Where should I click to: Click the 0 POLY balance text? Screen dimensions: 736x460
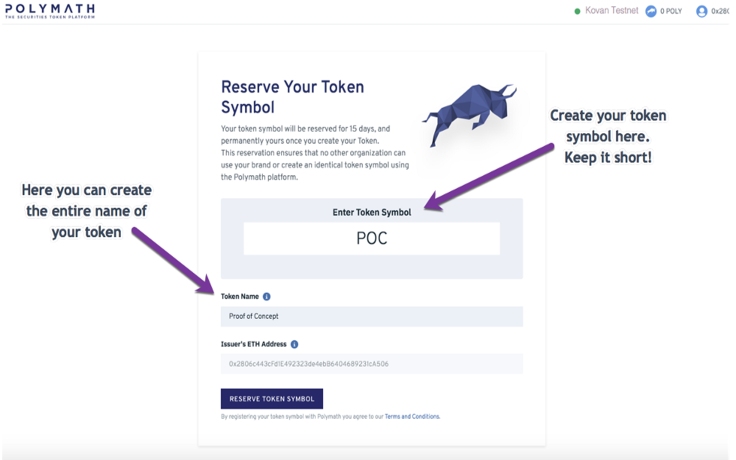coord(671,11)
